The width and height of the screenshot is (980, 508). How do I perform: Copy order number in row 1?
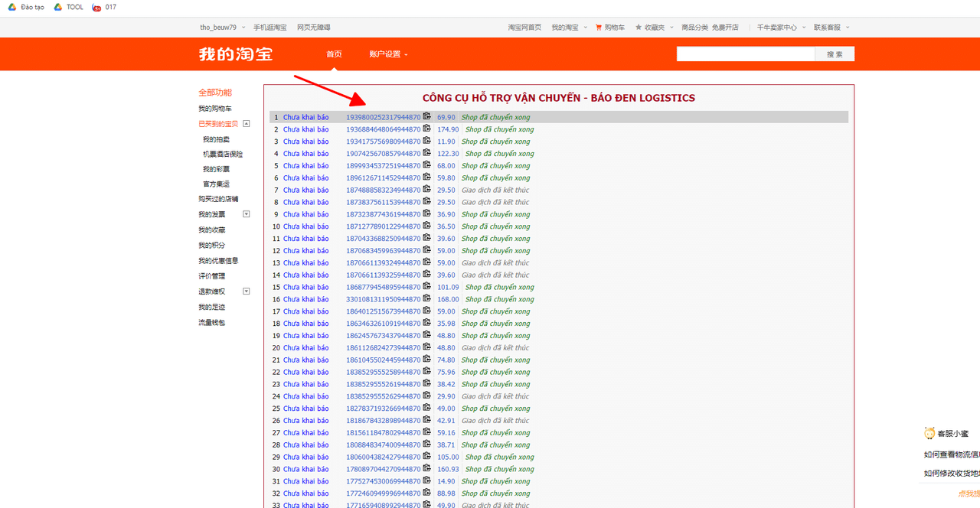pyautogui.click(x=426, y=117)
